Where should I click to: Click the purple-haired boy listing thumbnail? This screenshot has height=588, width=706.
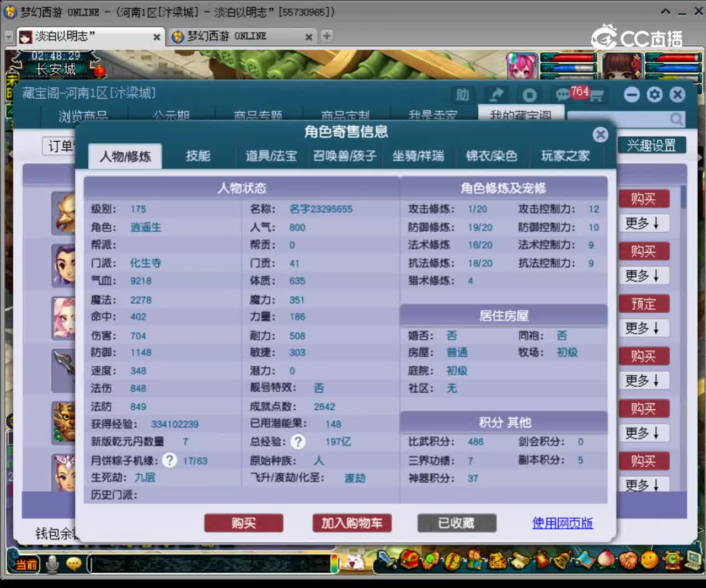click(64, 265)
